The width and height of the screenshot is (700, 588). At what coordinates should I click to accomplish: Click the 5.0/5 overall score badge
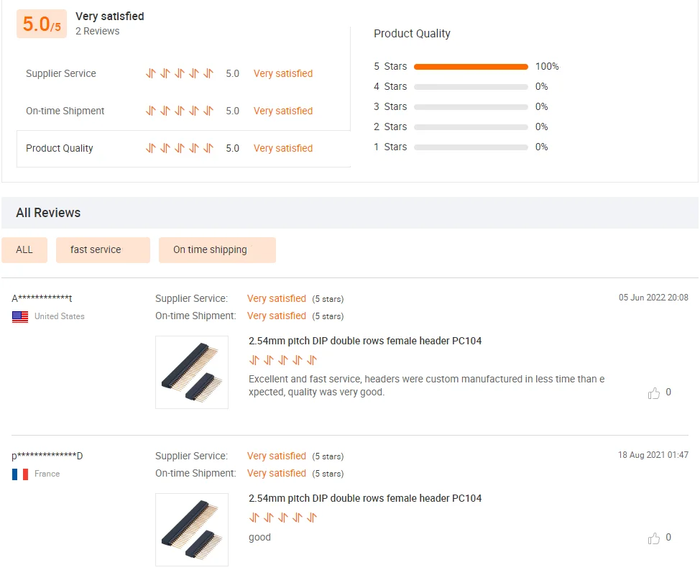(x=42, y=24)
